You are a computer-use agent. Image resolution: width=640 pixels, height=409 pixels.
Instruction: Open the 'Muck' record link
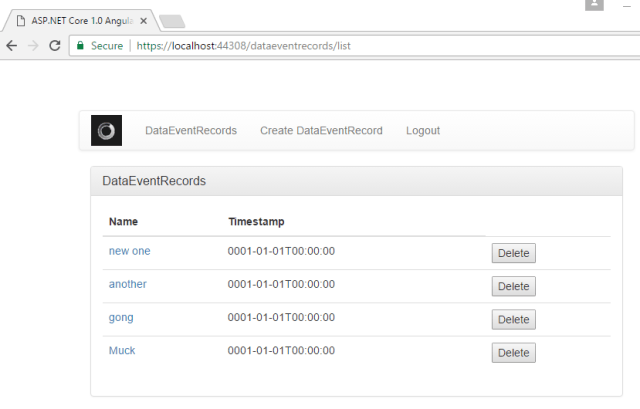pyautogui.click(x=122, y=351)
